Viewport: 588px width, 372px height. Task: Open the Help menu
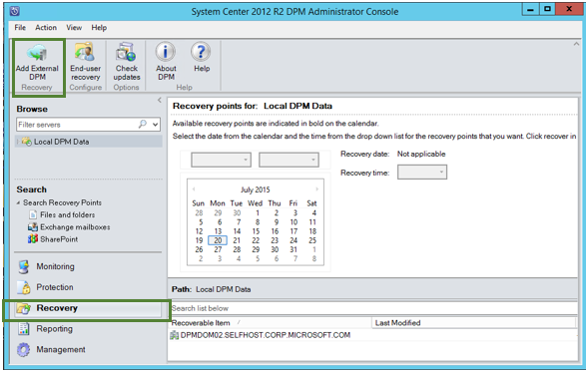[x=99, y=28]
